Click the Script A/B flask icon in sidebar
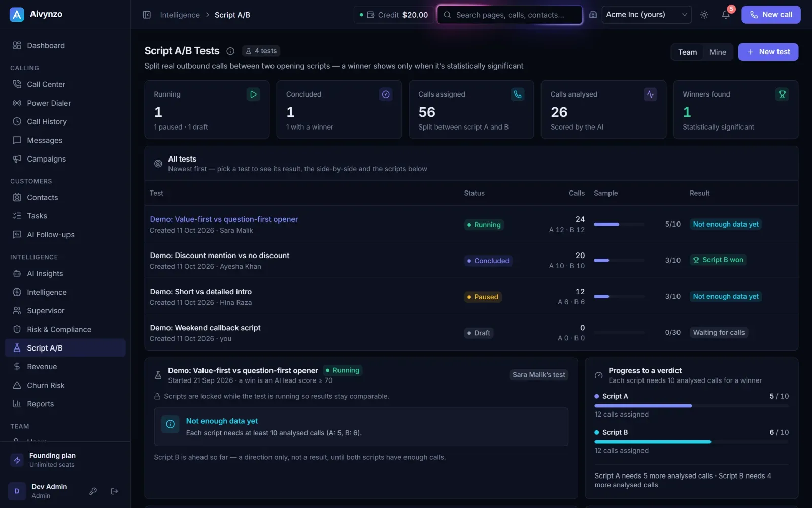This screenshot has width=812, height=508. (x=17, y=348)
